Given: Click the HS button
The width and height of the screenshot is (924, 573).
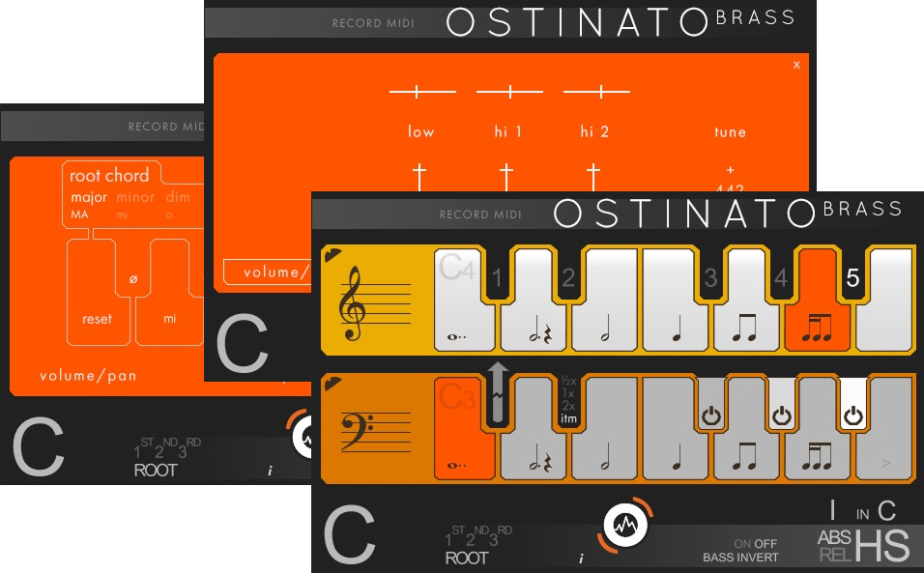Looking at the screenshot, I should click(882, 545).
